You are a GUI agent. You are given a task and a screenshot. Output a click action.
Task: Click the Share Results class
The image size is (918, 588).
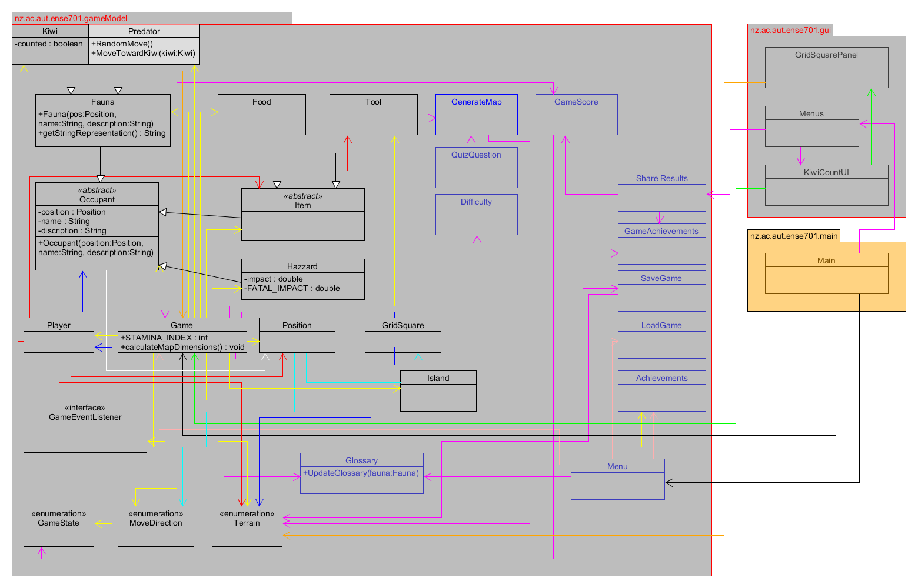click(x=662, y=191)
